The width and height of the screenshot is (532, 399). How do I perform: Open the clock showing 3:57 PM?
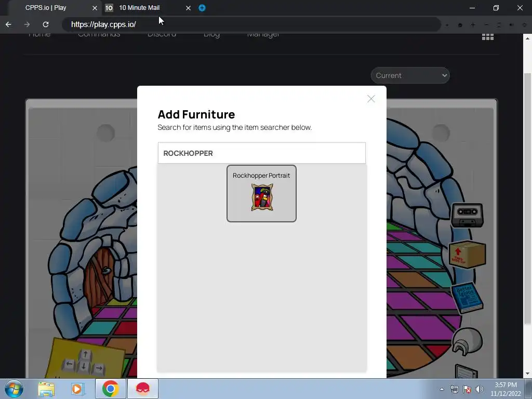pyautogui.click(x=506, y=389)
